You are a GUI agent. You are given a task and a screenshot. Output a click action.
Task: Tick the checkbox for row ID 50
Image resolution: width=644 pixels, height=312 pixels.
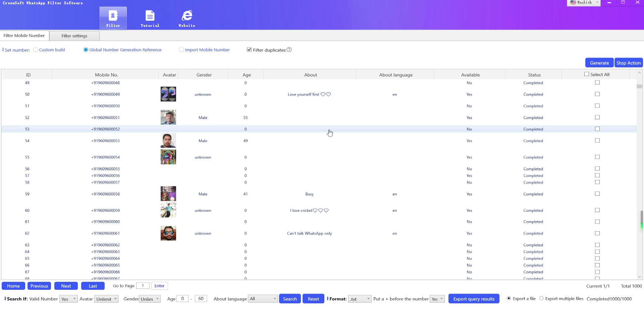coord(597,94)
